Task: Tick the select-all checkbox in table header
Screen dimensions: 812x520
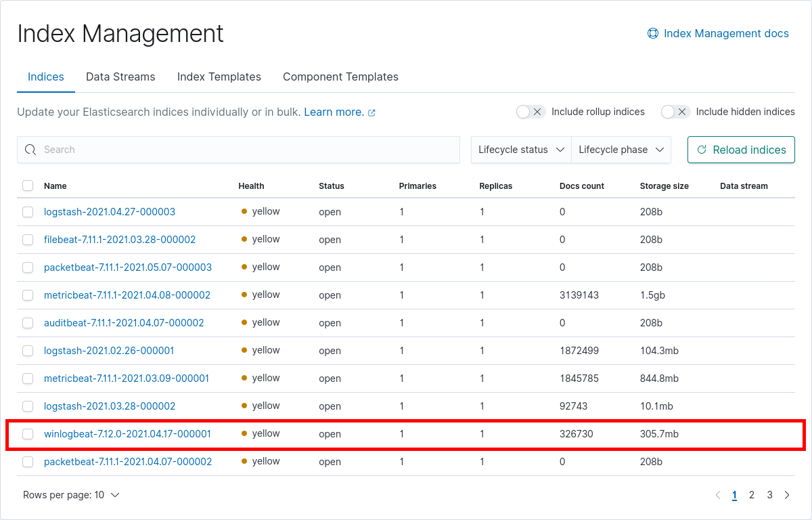Action: click(28, 186)
